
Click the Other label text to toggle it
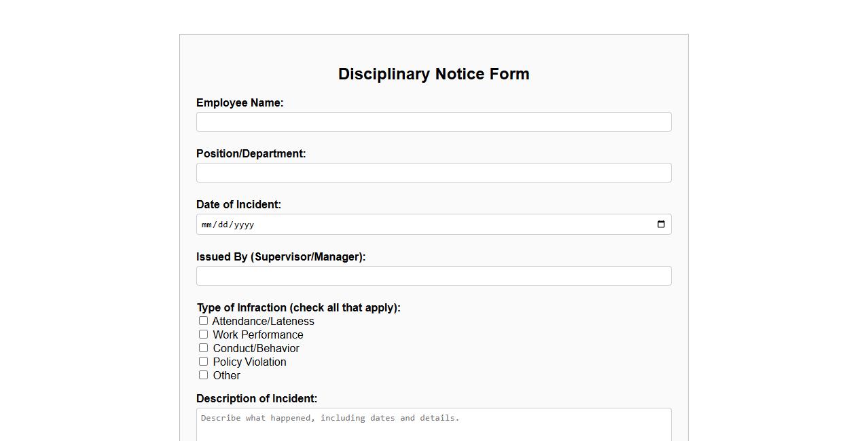pyautogui.click(x=225, y=375)
